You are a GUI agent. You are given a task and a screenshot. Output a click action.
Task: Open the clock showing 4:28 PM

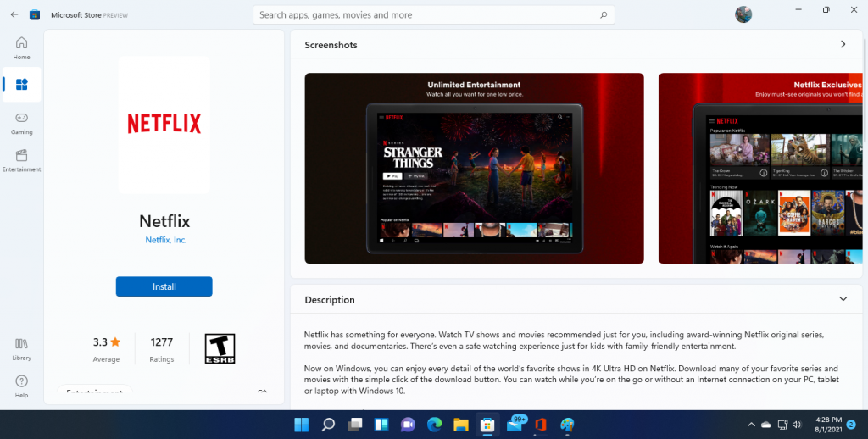click(x=828, y=425)
